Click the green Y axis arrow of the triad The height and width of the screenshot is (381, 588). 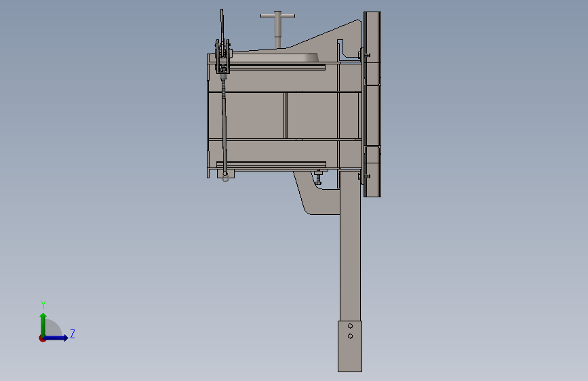click(x=43, y=324)
